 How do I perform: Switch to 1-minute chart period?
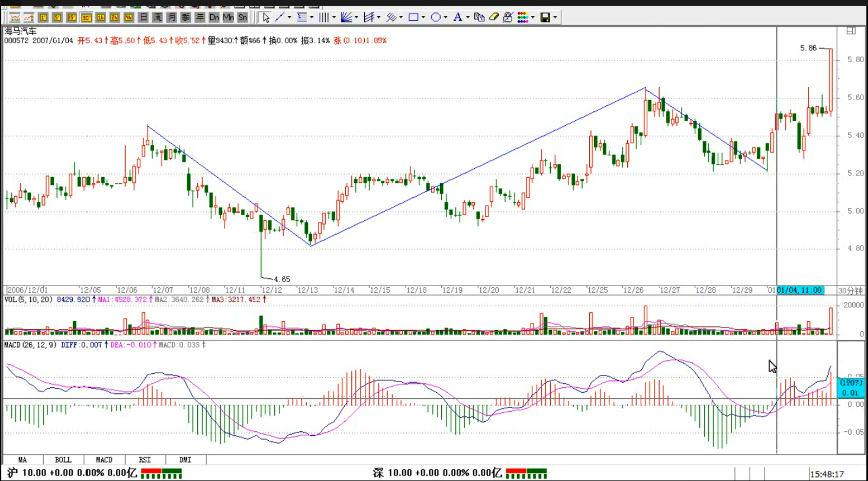(x=43, y=18)
